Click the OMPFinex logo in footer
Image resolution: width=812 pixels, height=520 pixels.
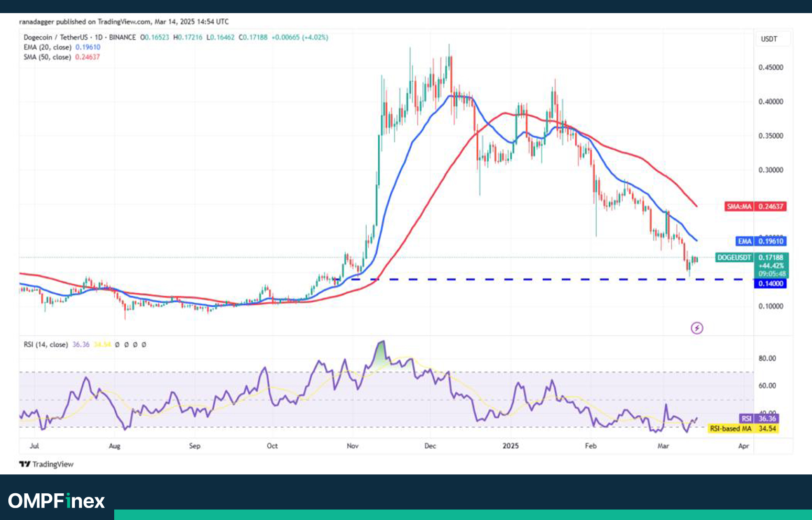coord(57,501)
